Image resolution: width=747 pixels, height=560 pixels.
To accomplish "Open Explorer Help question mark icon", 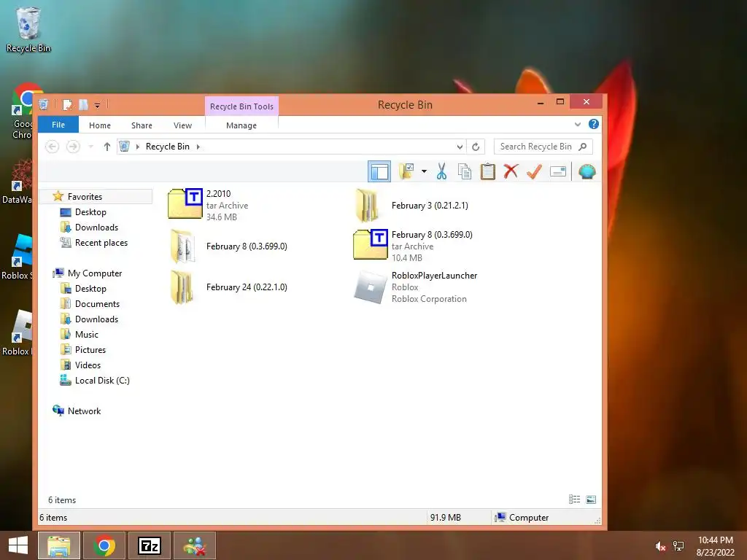I will pyautogui.click(x=594, y=124).
